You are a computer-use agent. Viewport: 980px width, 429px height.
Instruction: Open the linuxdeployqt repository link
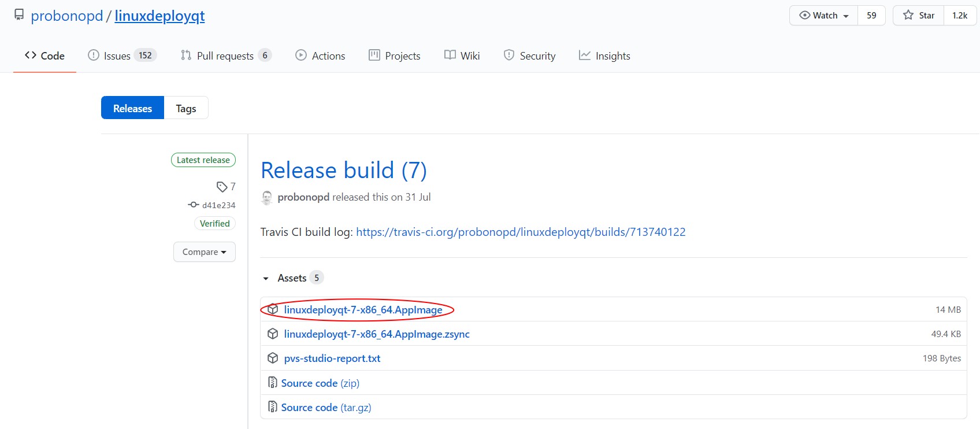pos(159,16)
